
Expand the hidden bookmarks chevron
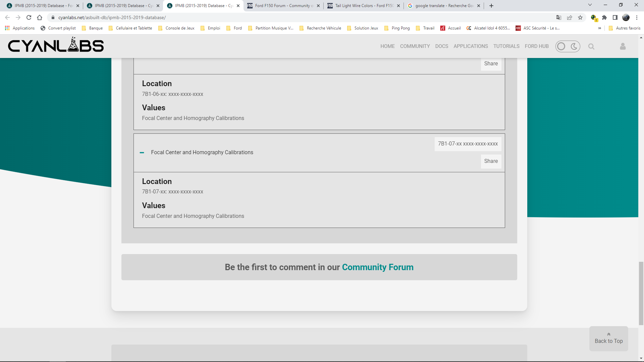pyautogui.click(x=600, y=28)
